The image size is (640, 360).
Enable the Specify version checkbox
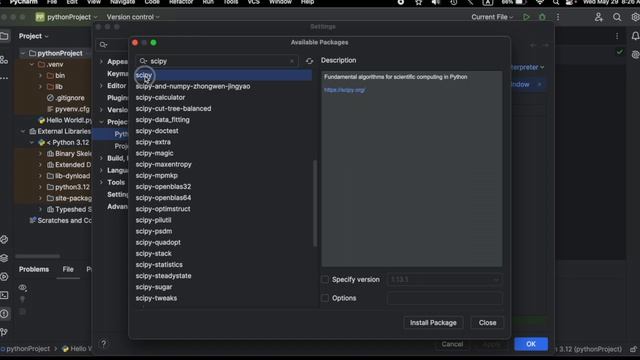pyautogui.click(x=325, y=280)
